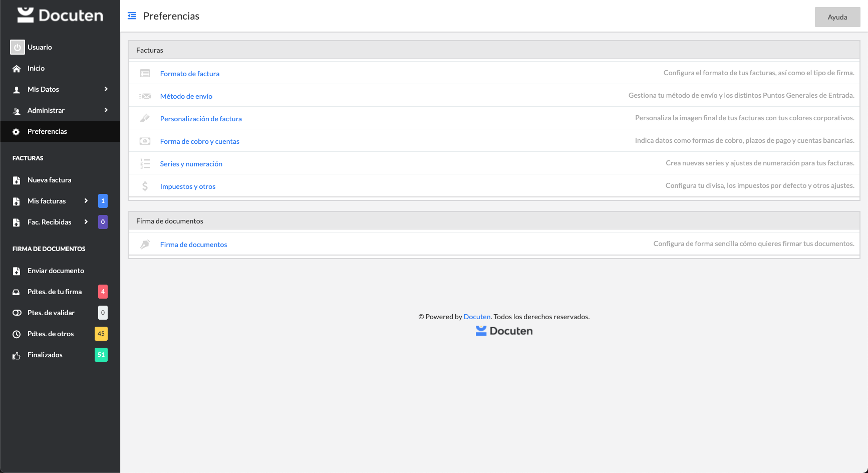
Task: Click the envelope icon beside Método de envío
Action: [x=145, y=96]
